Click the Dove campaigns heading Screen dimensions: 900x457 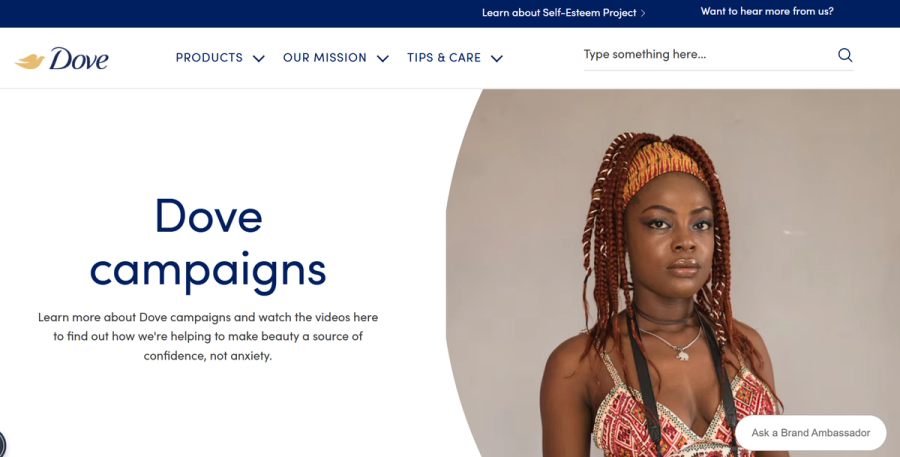pos(208,242)
